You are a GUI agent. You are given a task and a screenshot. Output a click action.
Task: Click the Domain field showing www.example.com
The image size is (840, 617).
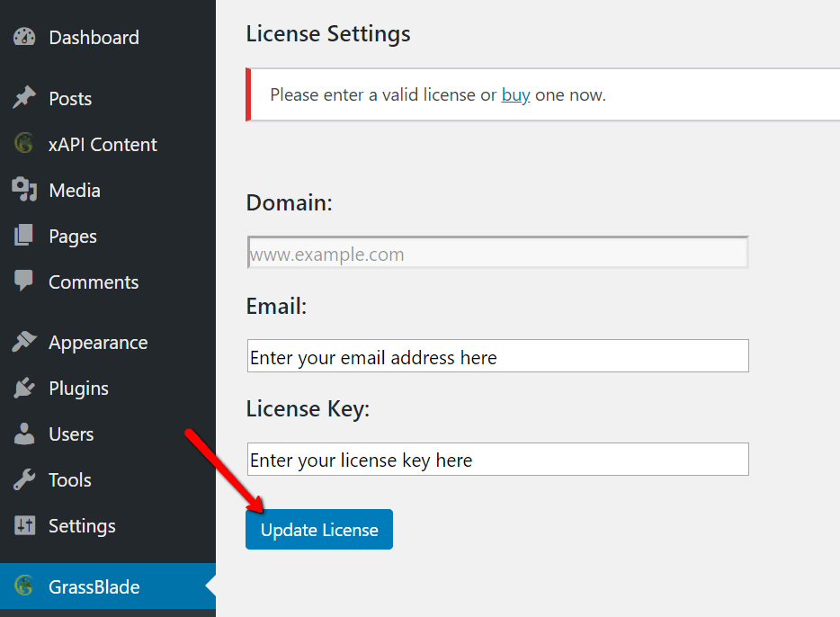coord(497,252)
